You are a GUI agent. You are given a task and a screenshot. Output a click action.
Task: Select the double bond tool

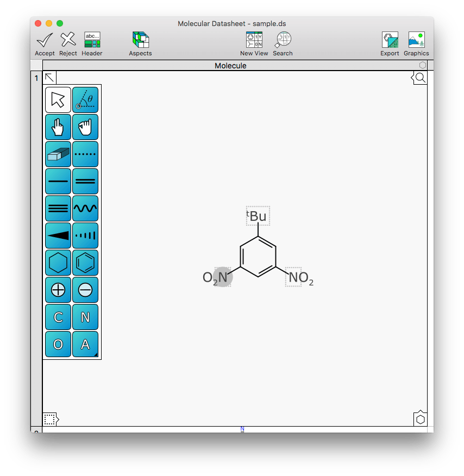(x=85, y=181)
